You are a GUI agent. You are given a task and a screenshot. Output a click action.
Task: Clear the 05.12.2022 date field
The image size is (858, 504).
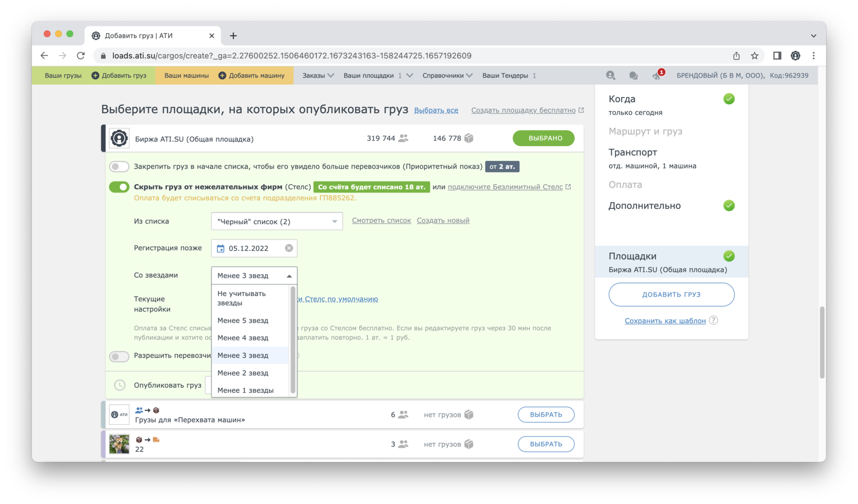[x=289, y=248]
